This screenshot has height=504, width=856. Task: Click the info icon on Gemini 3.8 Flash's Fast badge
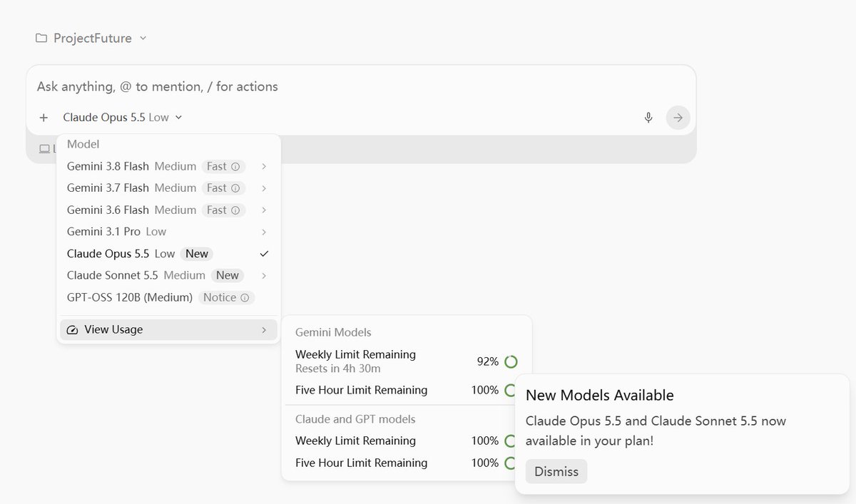pos(235,167)
